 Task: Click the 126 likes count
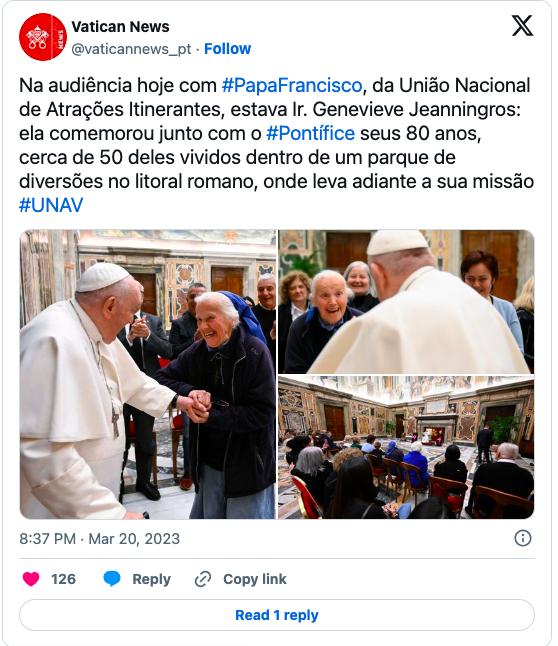tap(63, 579)
